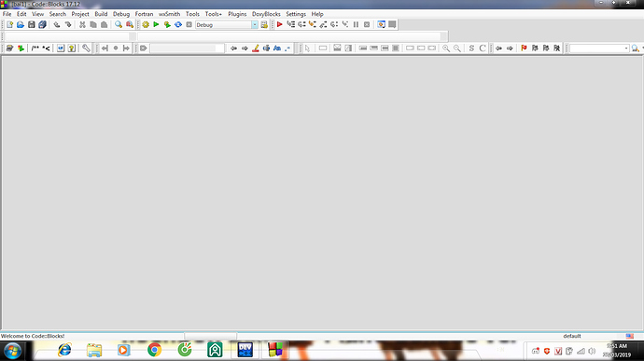Open the Build menu
Screen dimensions: 644x361
[x=101, y=14]
